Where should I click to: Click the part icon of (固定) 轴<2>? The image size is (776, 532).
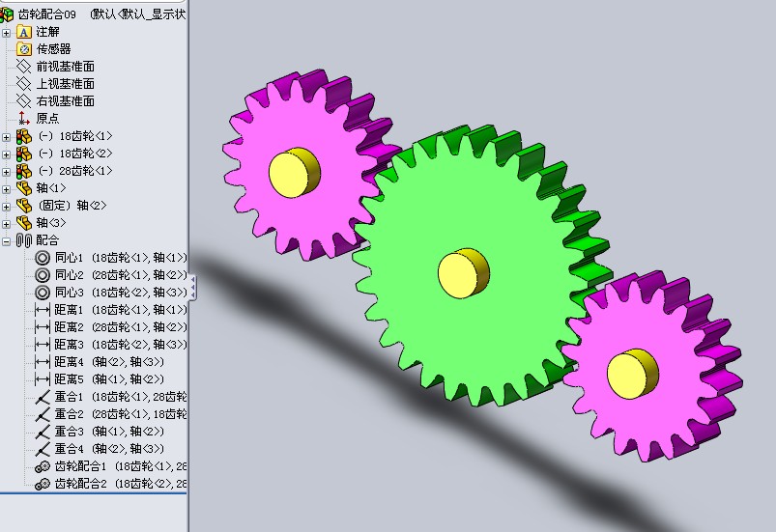[24, 206]
